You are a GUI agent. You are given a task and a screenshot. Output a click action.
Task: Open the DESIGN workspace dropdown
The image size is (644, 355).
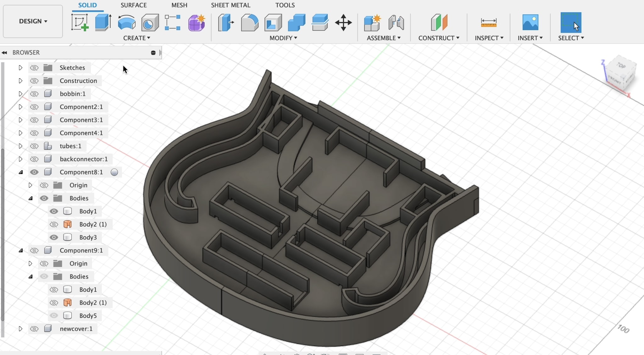point(33,21)
